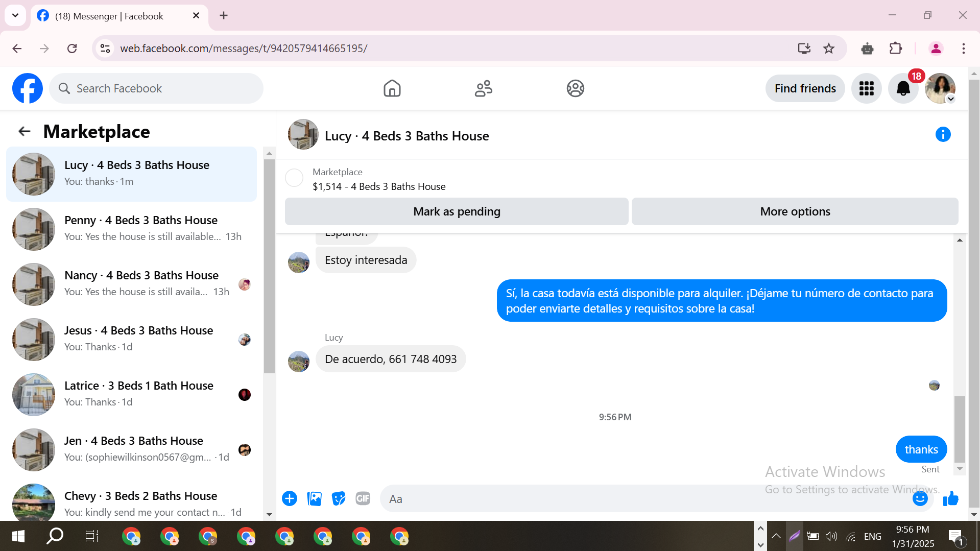The image size is (980, 551).
Task: Click the Find friends button
Action: click(805, 88)
